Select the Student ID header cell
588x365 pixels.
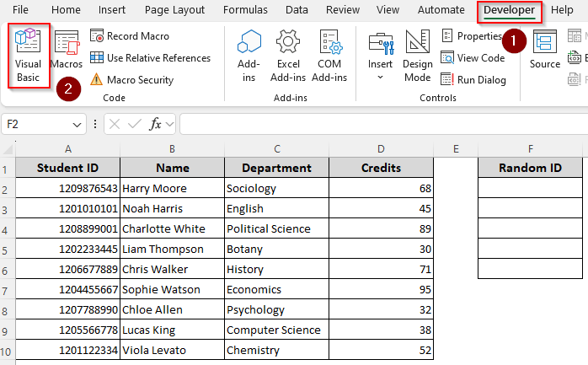point(68,168)
